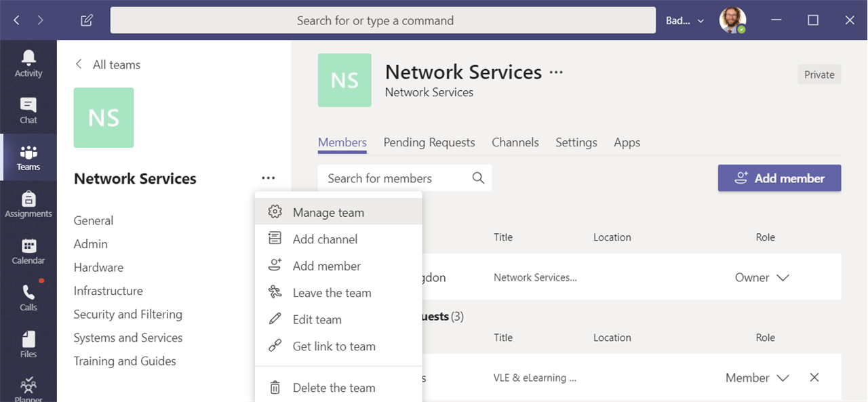
Task: Click the 'Network Services...' title cell
Action: 536,277
